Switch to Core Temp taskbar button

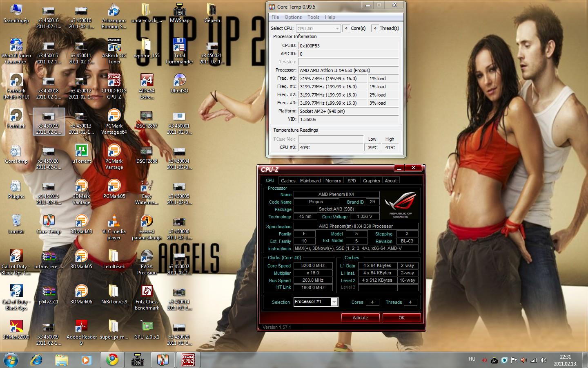(163, 360)
